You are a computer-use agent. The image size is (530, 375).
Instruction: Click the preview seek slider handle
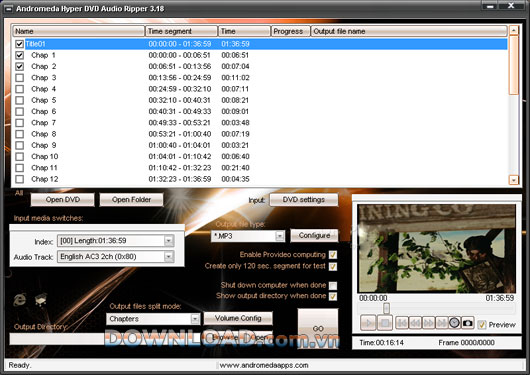[x=386, y=308]
